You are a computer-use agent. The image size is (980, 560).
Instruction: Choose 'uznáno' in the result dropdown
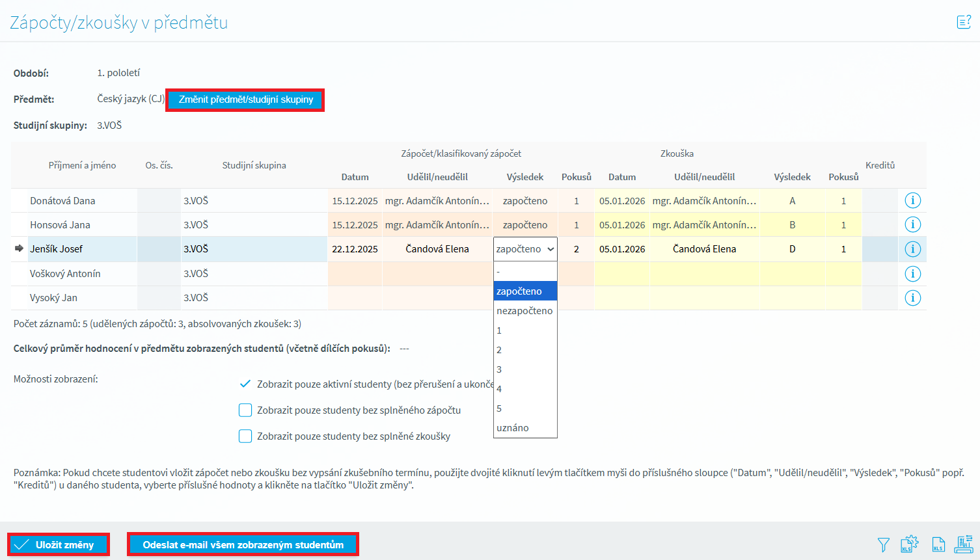point(513,428)
